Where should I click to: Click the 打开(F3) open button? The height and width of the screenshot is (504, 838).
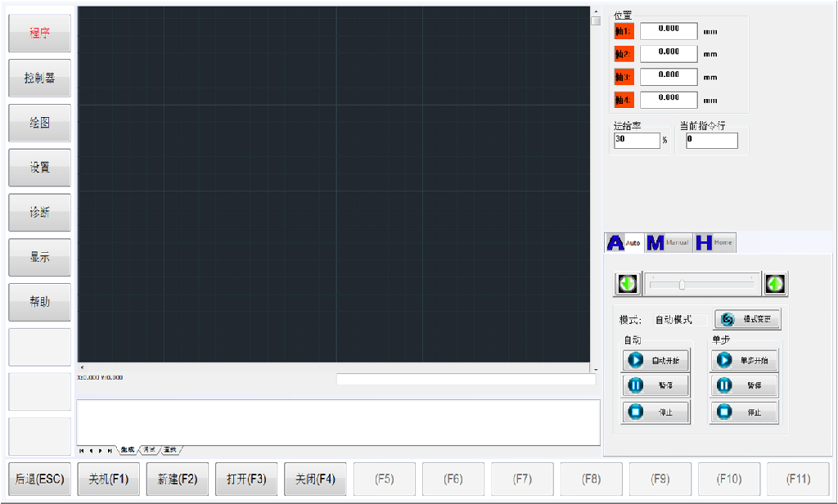[x=246, y=479]
